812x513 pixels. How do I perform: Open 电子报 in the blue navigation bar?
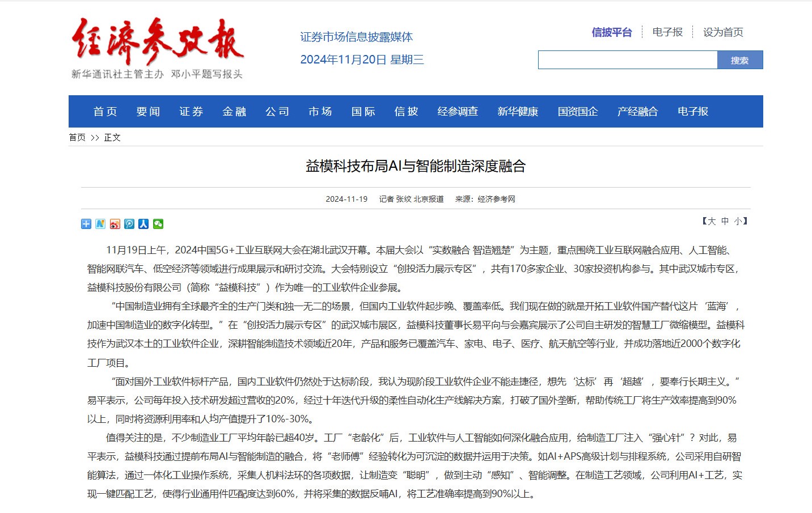coord(693,112)
